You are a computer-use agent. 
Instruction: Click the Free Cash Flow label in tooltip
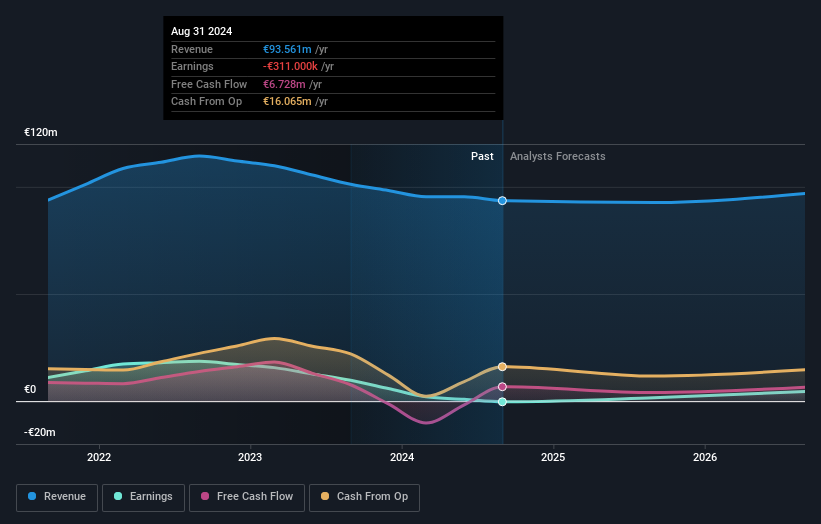(x=209, y=84)
